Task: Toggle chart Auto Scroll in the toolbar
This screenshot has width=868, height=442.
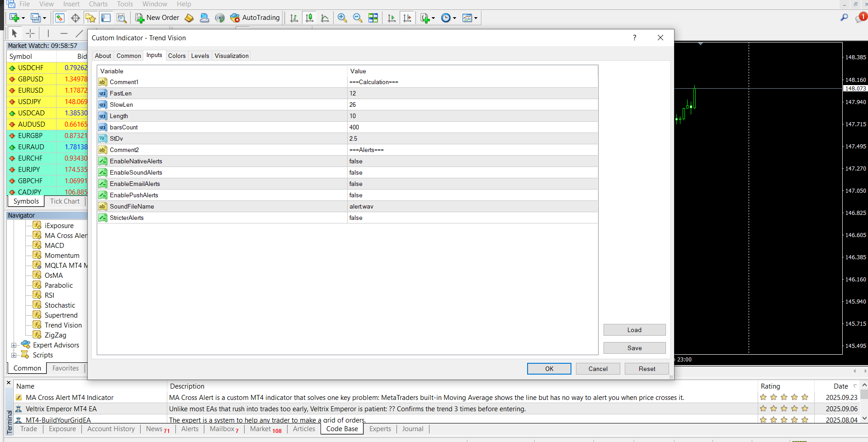Action: [392, 18]
